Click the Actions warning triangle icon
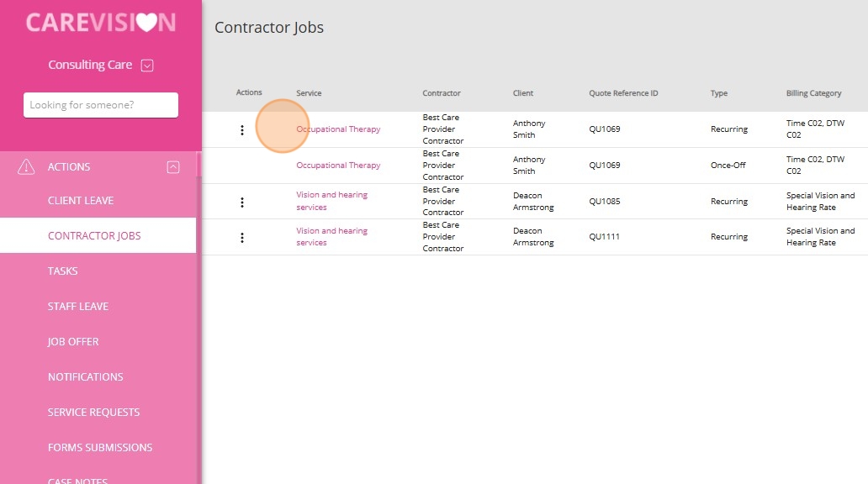Screen dimensions: 868x484 coord(26,166)
